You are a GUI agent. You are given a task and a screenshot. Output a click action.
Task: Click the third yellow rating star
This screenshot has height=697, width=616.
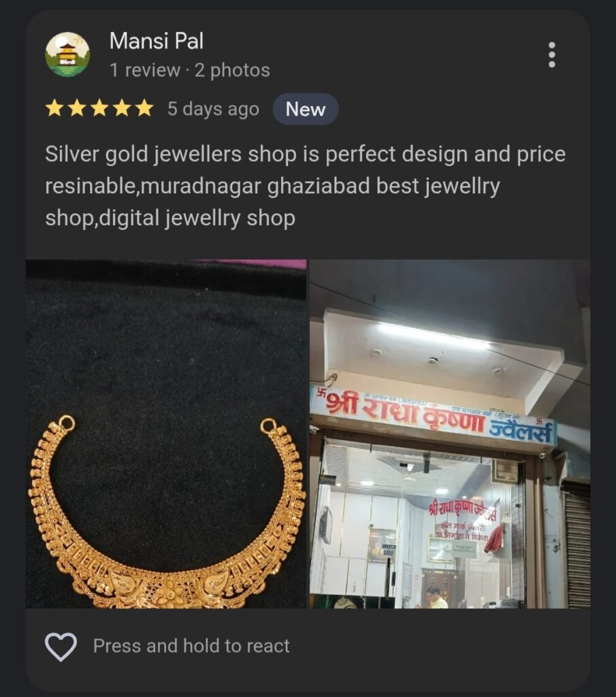click(x=99, y=108)
